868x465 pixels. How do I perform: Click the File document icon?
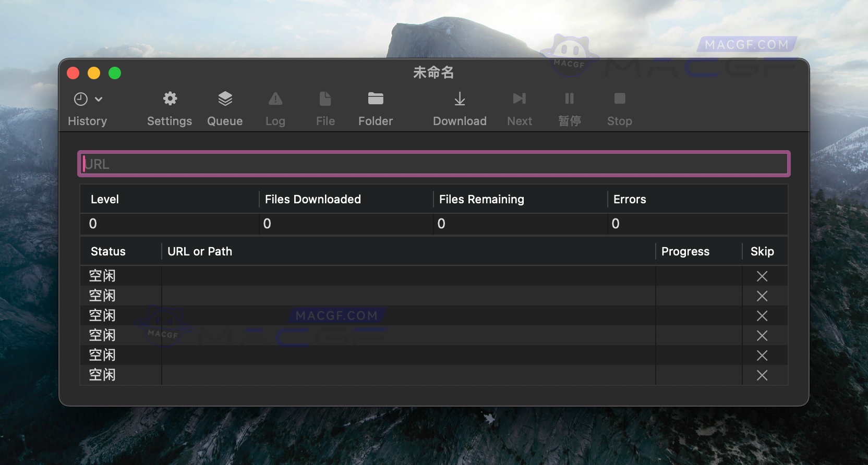[x=325, y=99]
